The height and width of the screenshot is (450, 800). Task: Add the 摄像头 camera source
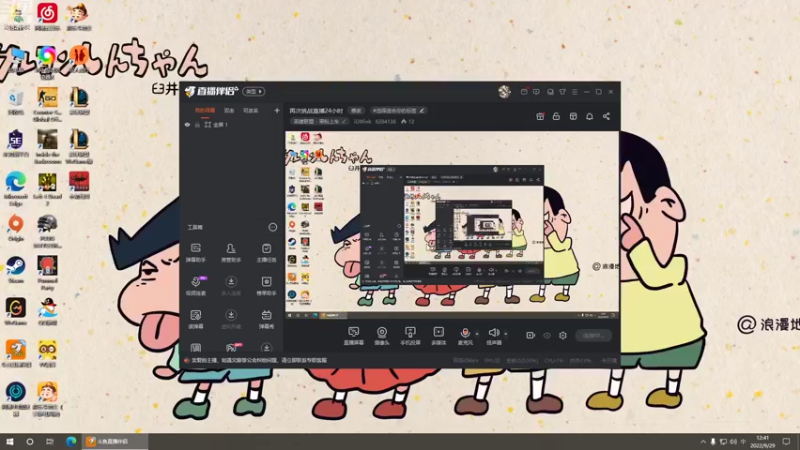point(382,336)
